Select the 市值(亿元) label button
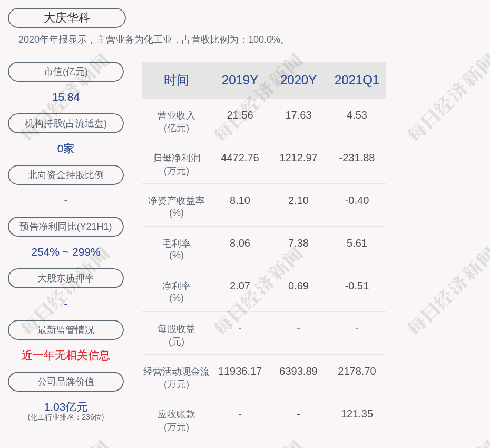 (66, 72)
